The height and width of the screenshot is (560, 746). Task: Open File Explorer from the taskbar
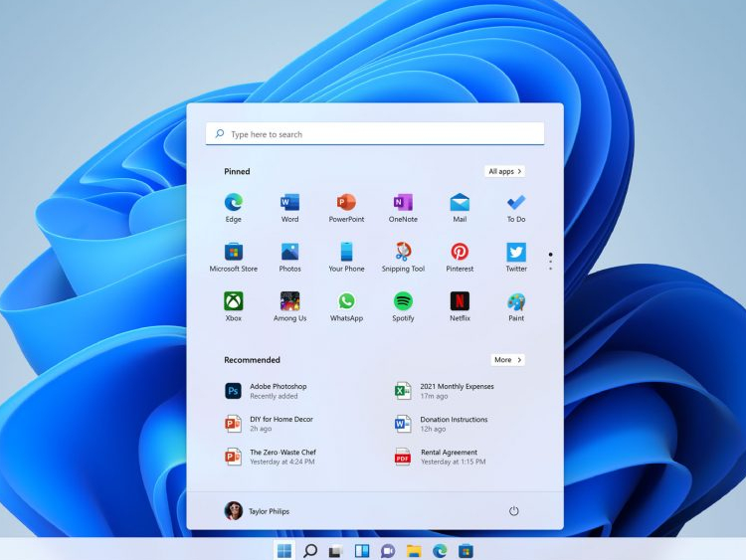click(x=414, y=551)
